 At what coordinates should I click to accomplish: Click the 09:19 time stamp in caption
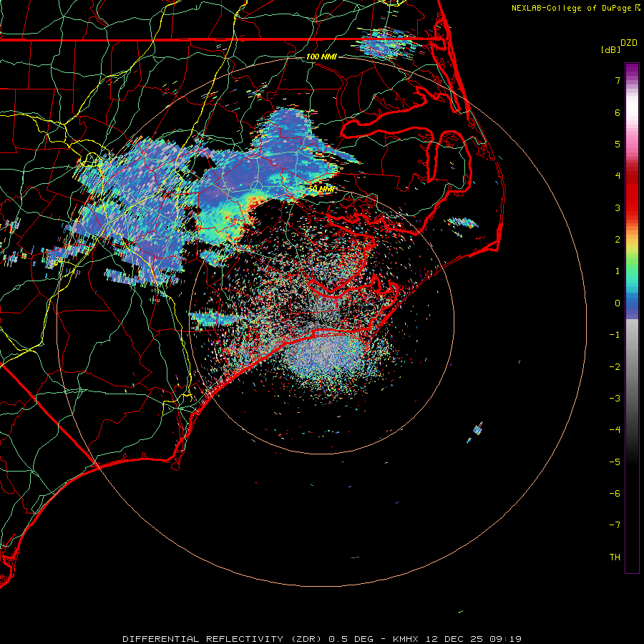[x=505, y=639]
